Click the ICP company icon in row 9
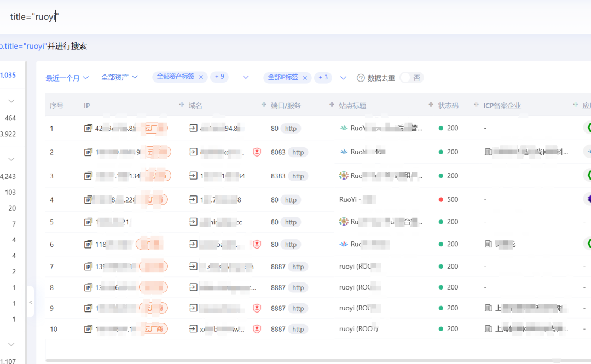The height and width of the screenshot is (364, 591). point(489,308)
